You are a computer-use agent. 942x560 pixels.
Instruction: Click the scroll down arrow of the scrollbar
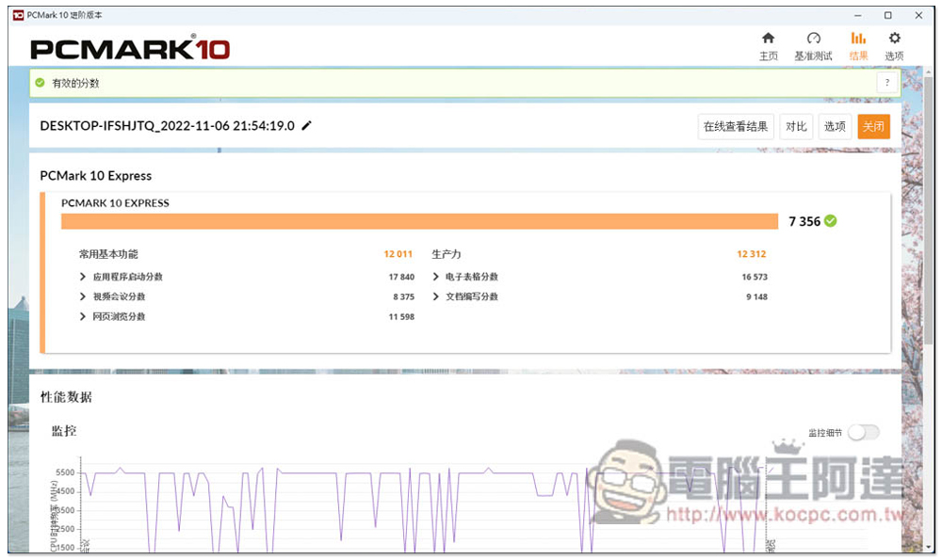pyautogui.click(x=930, y=548)
